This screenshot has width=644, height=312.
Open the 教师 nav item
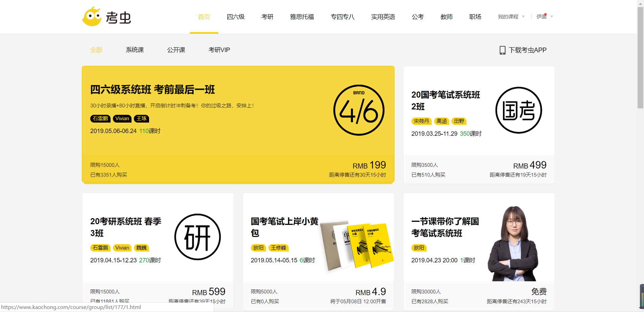coord(447,17)
